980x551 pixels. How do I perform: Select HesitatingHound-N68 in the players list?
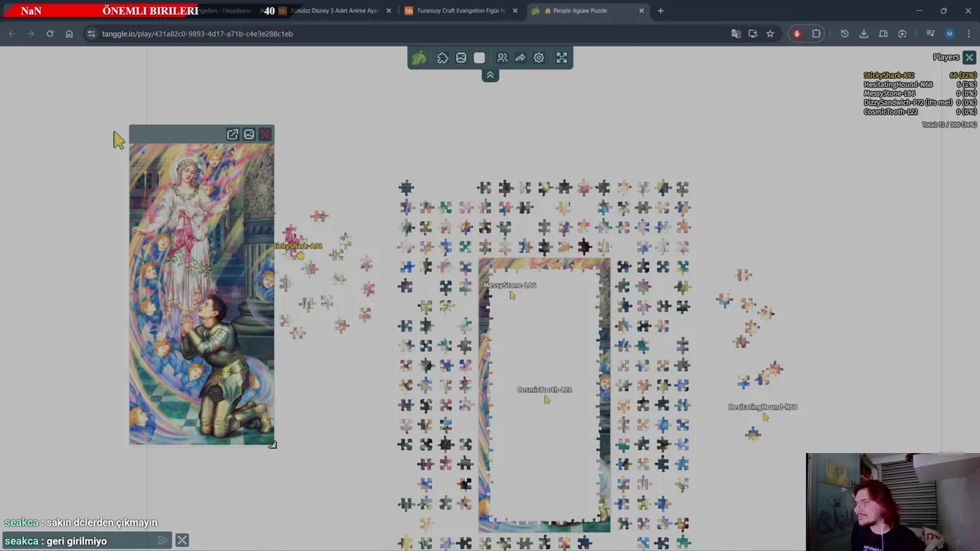(898, 84)
